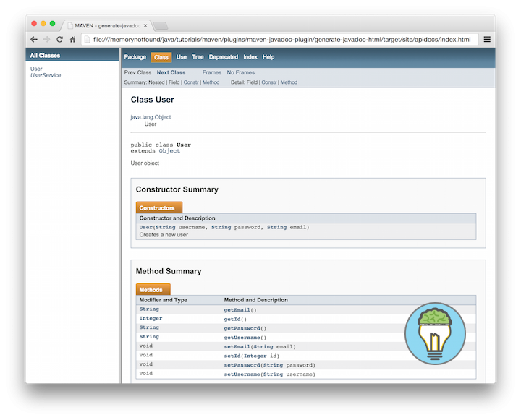Open the Deprecated navigation item
Viewport: 521px width, 420px height.
point(223,57)
